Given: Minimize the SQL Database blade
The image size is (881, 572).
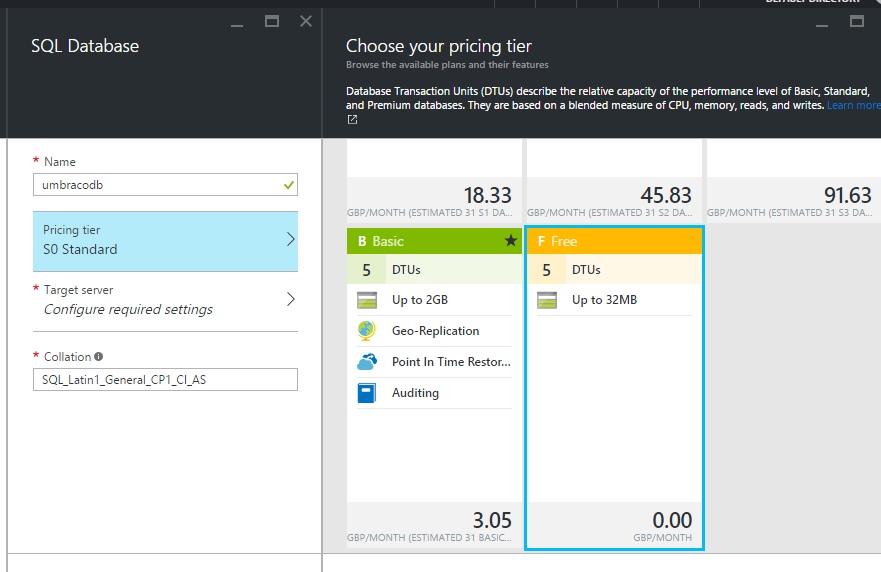Looking at the screenshot, I should pos(237,24).
